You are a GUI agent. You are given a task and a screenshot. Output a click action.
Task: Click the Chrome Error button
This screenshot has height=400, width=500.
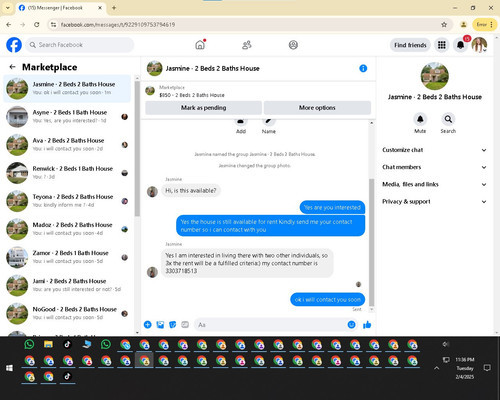tap(484, 24)
